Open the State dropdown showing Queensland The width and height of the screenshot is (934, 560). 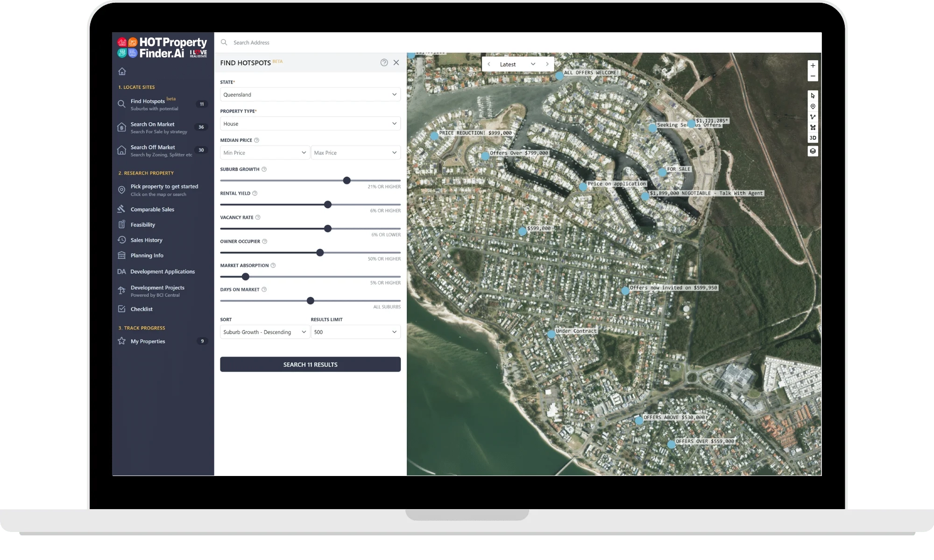(310, 95)
